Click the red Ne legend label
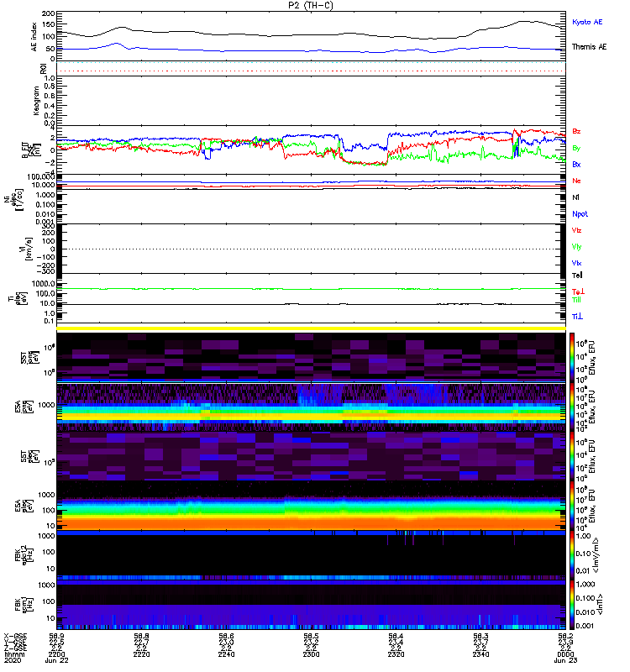Screen dimensions: 630x672 point(576,181)
